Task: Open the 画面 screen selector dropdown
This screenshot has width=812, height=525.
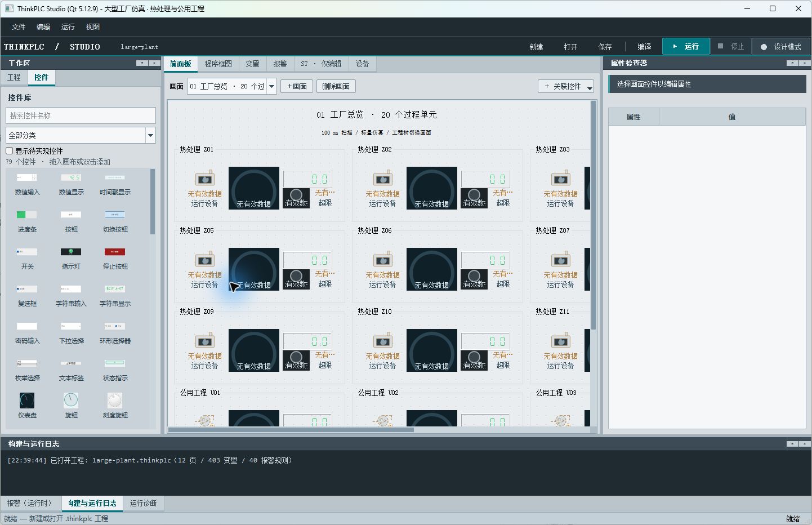Action: [231, 86]
